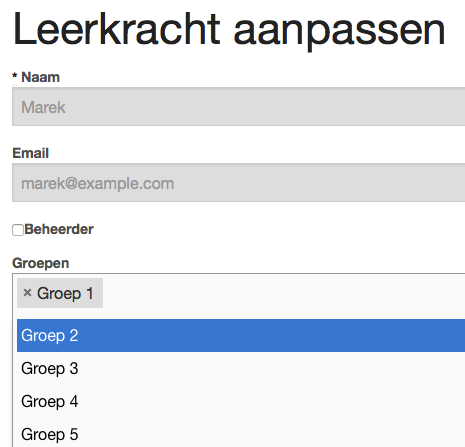Screen dimensions: 465x447
Task: Click the Groepen label
Action: 41,263
